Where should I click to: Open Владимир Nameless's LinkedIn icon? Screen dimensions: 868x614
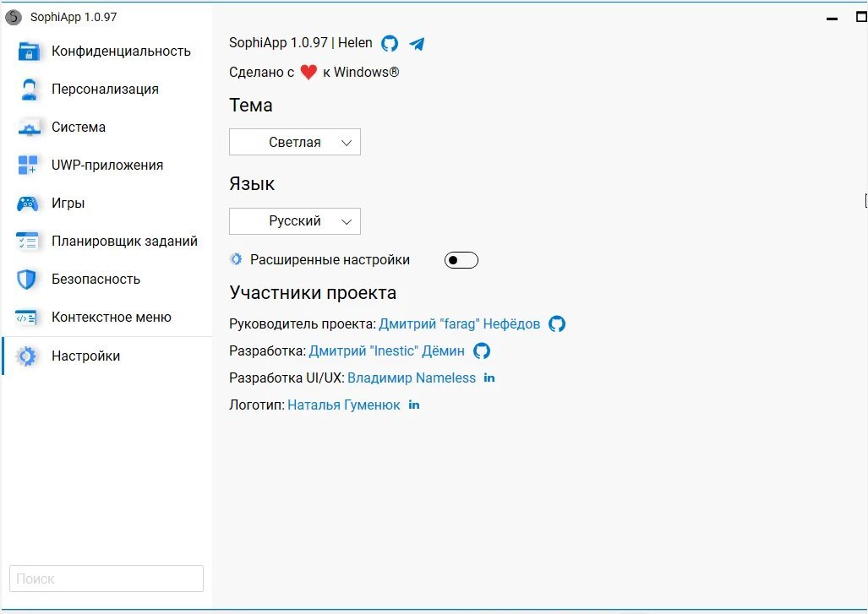[x=489, y=378]
